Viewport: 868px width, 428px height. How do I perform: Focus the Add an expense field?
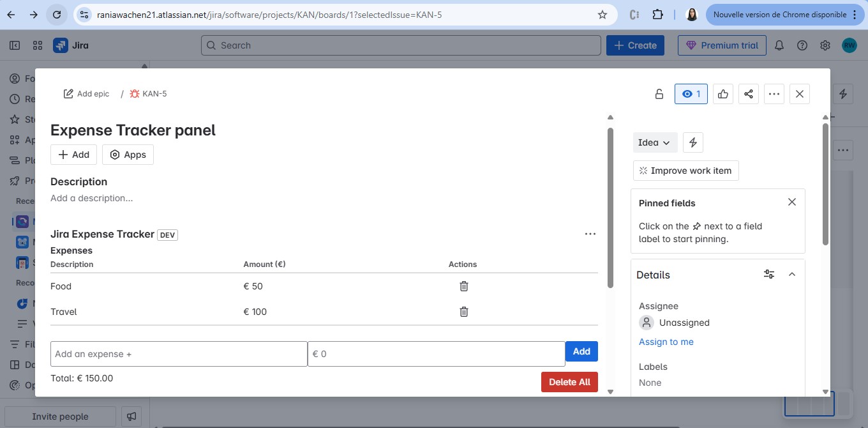(179, 354)
